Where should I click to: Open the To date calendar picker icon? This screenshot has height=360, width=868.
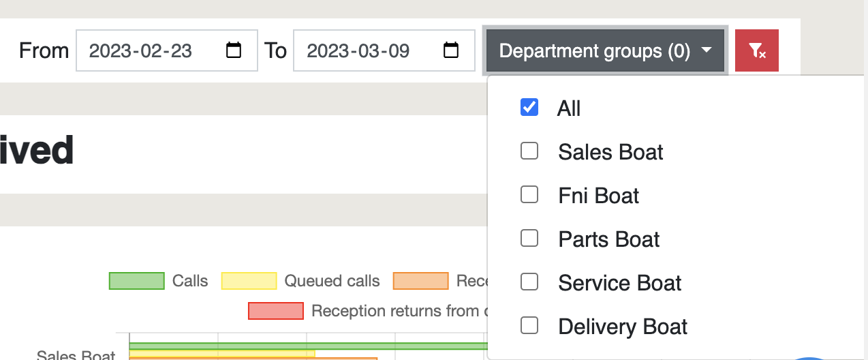[x=451, y=50]
